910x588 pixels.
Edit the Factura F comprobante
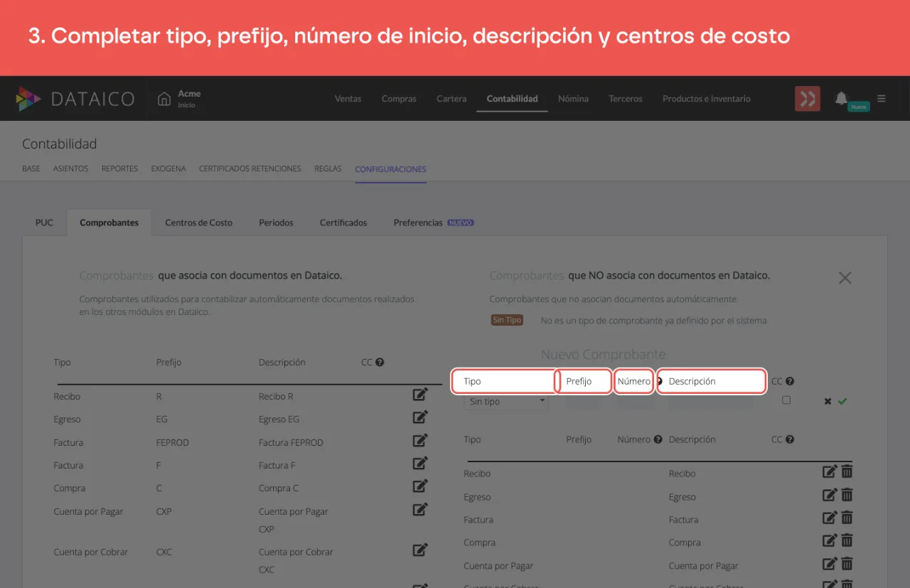click(420, 463)
